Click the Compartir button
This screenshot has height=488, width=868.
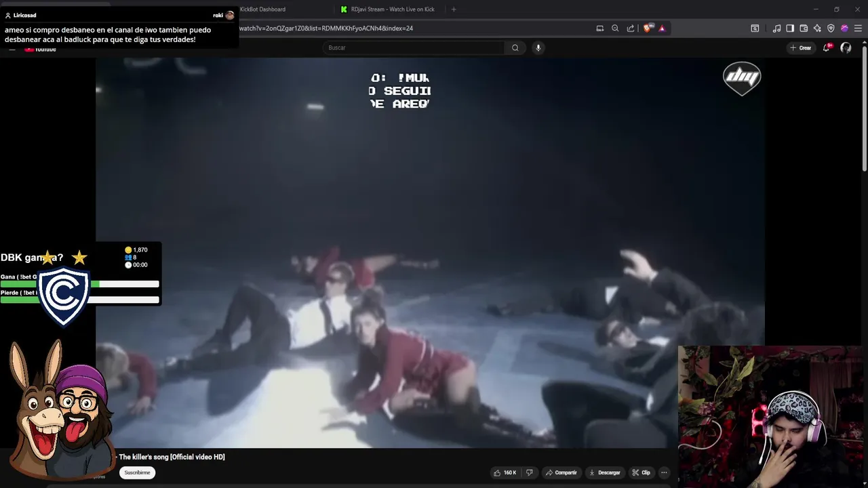click(x=561, y=472)
